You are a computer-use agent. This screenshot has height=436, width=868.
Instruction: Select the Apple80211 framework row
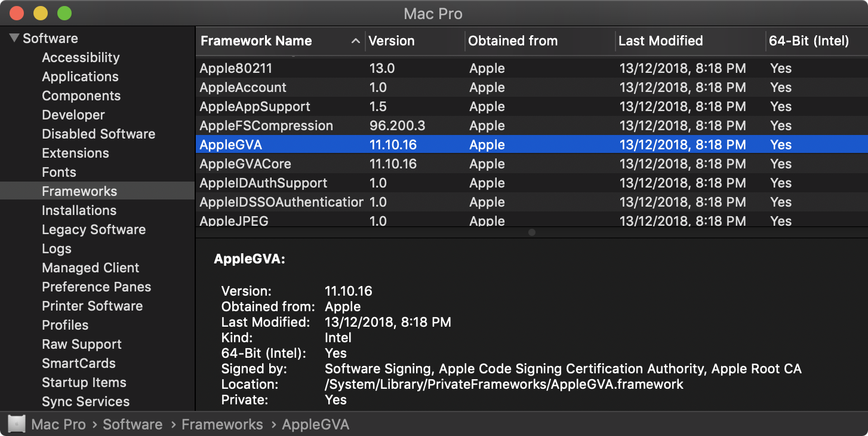[532, 68]
